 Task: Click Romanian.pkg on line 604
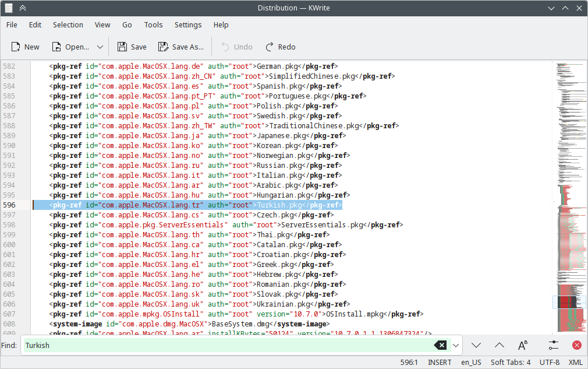[x=282, y=284]
